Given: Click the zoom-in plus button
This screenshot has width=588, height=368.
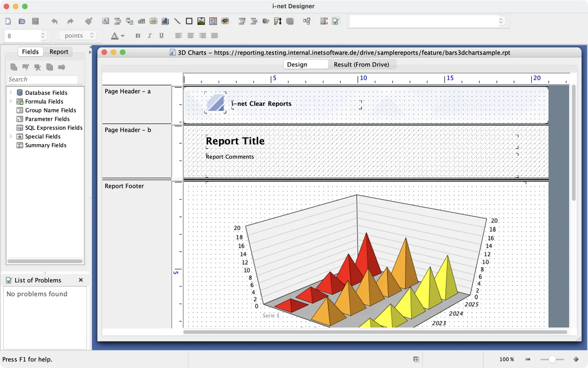Looking at the screenshot, I should click(x=575, y=360).
